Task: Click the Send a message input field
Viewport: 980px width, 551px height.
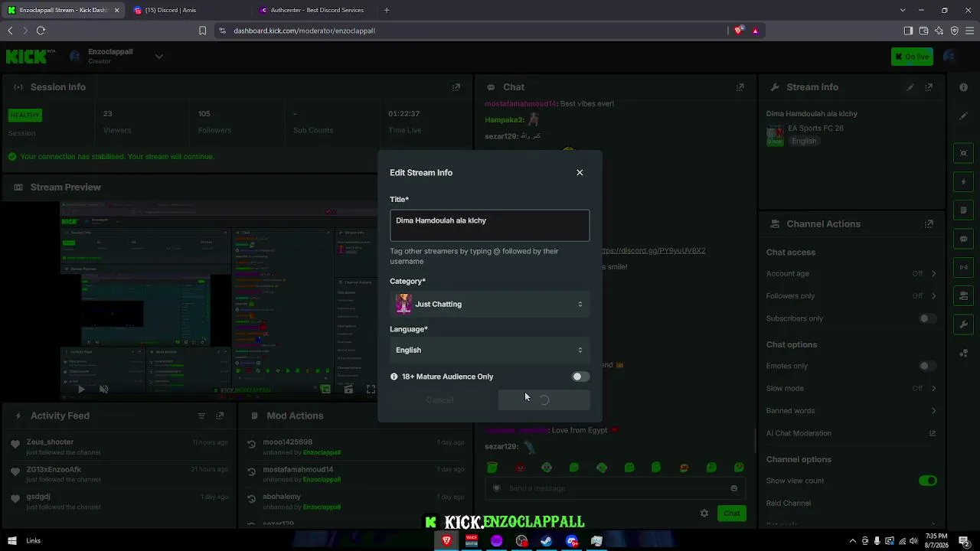Action: click(615, 488)
